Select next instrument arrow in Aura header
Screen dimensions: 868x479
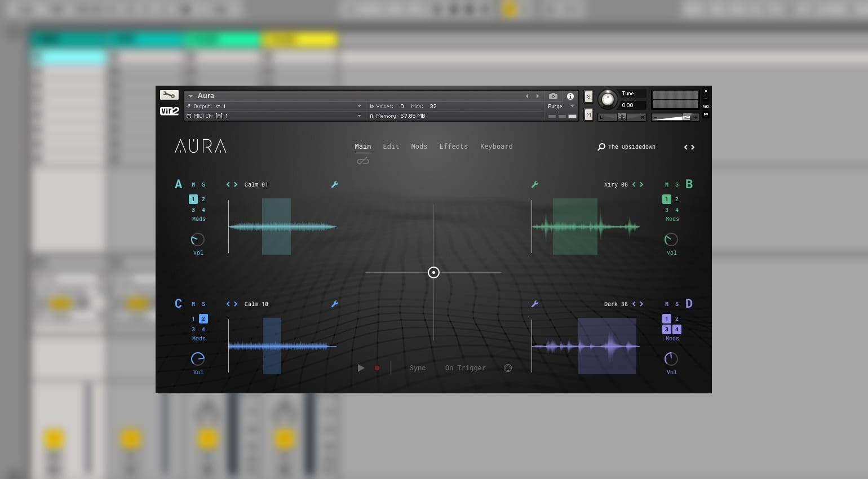(x=537, y=96)
